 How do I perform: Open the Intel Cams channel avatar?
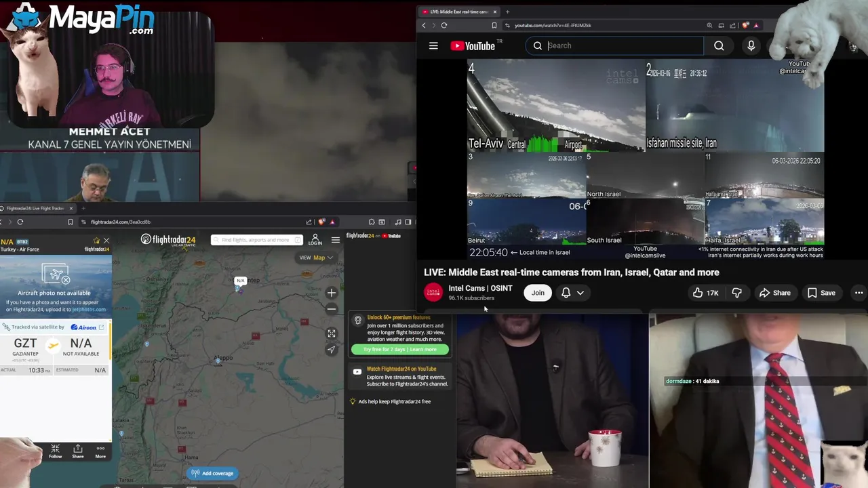pyautogui.click(x=433, y=293)
